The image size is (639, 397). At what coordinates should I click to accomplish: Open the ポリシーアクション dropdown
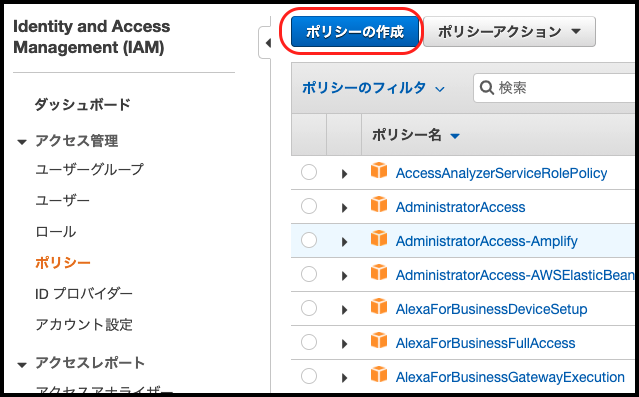(x=509, y=31)
